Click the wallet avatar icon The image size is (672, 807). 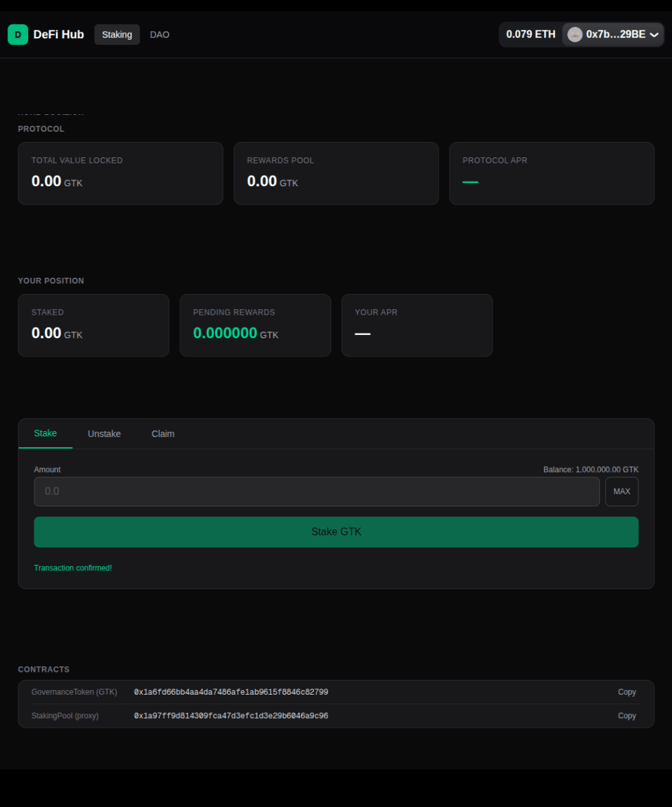575,34
